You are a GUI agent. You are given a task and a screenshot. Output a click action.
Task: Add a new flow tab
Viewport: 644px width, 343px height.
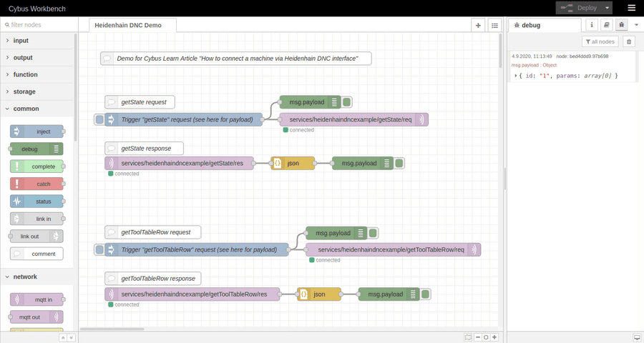coord(478,25)
